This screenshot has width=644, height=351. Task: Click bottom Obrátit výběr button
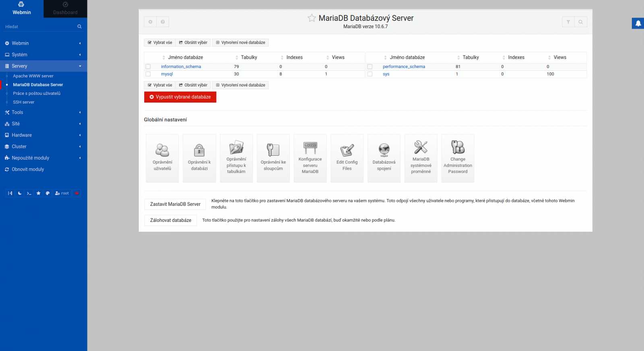(193, 85)
